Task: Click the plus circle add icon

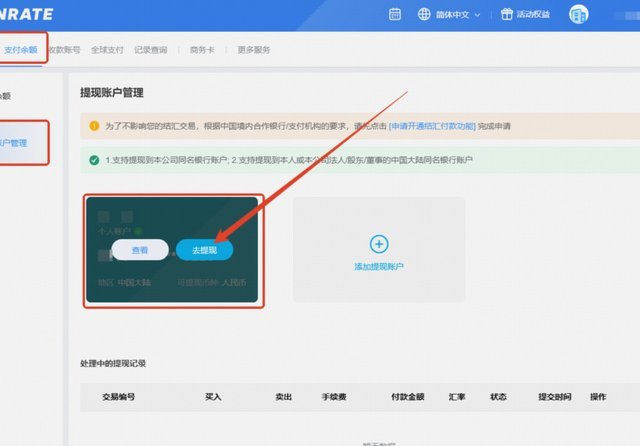Action: (379, 244)
